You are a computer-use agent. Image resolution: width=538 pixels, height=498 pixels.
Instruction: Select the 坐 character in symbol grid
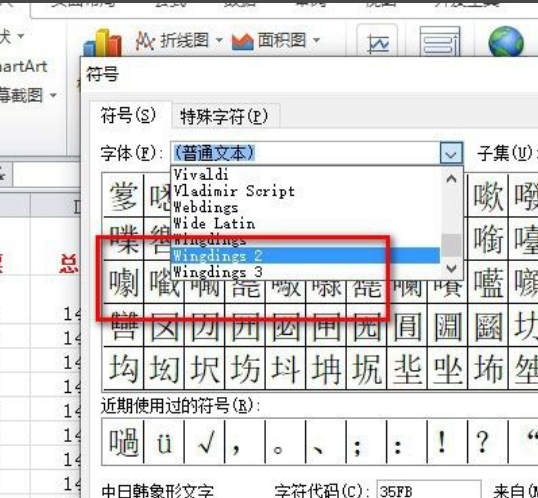point(447,368)
